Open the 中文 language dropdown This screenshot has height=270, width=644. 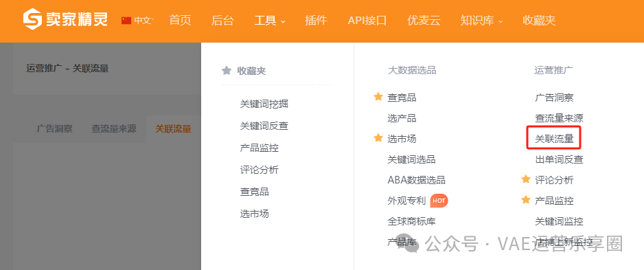[143, 20]
